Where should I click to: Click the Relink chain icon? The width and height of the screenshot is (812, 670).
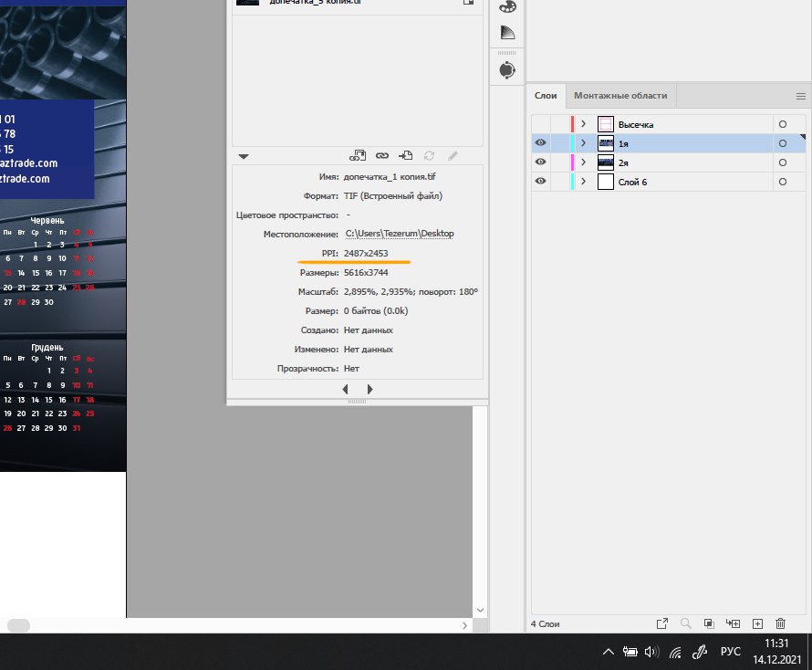[x=382, y=155]
